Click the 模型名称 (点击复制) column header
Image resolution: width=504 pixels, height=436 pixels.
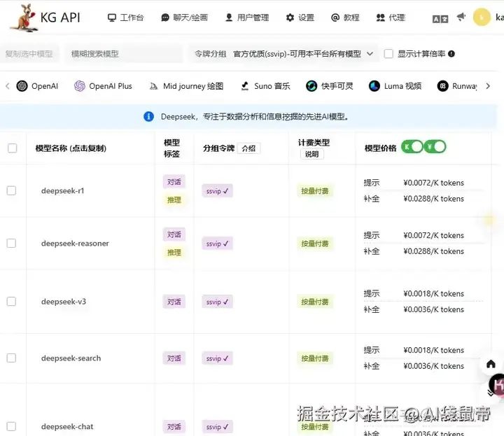coord(71,148)
